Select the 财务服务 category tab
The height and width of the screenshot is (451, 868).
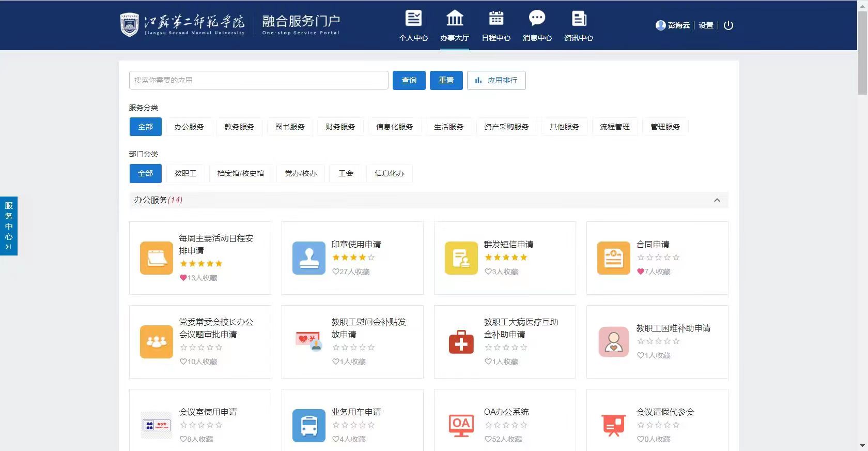click(x=340, y=127)
